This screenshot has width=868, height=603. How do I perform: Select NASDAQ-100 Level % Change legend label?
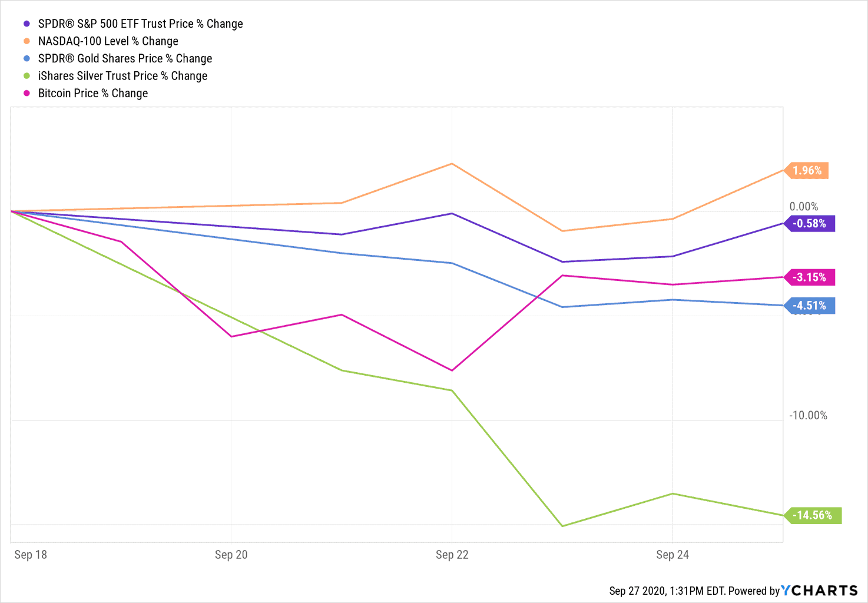(x=108, y=41)
